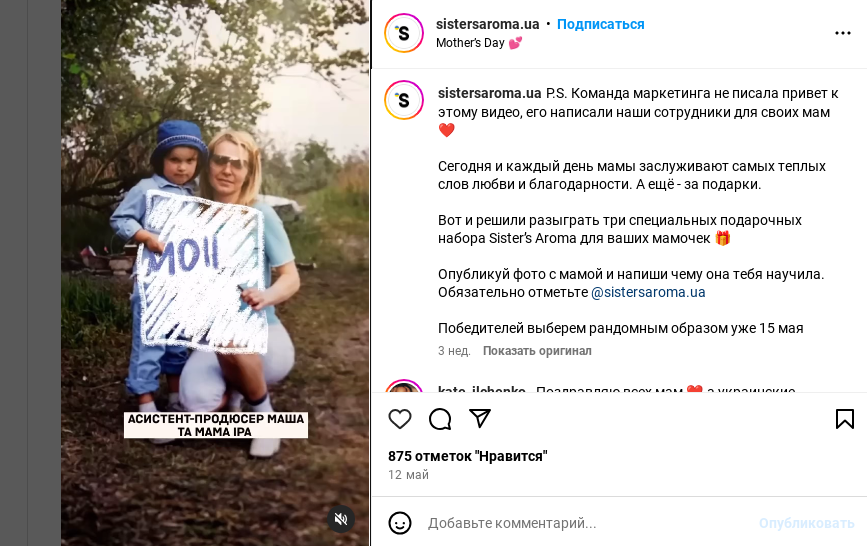Share the post via paper plane icon

click(x=480, y=418)
